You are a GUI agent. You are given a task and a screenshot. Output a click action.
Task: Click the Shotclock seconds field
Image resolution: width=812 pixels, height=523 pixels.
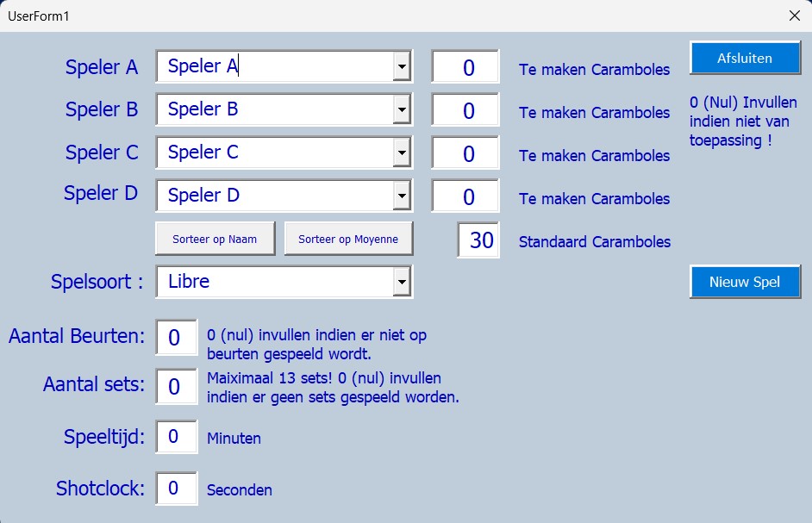(176, 489)
